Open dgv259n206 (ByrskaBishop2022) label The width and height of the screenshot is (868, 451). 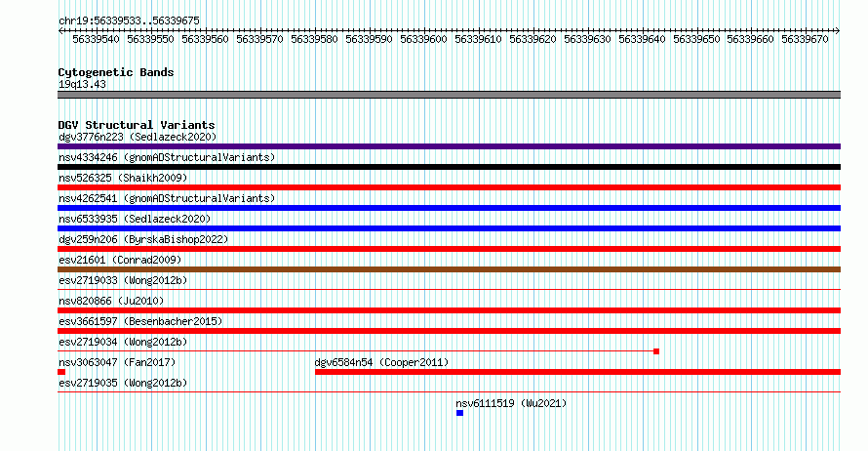(x=143, y=239)
